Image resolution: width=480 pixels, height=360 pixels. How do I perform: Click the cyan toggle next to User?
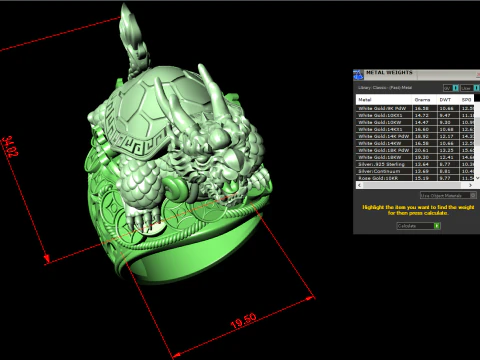(x=476, y=88)
